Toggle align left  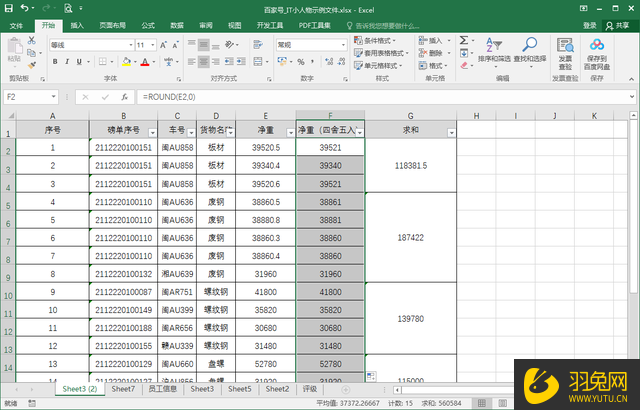pyautogui.click(x=191, y=62)
